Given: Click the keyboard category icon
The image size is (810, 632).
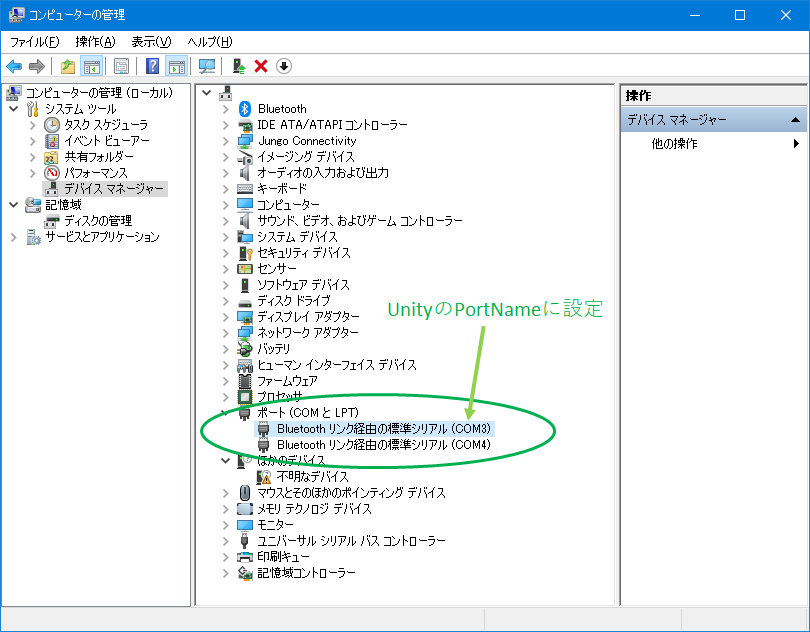Looking at the screenshot, I should (245, 189).
